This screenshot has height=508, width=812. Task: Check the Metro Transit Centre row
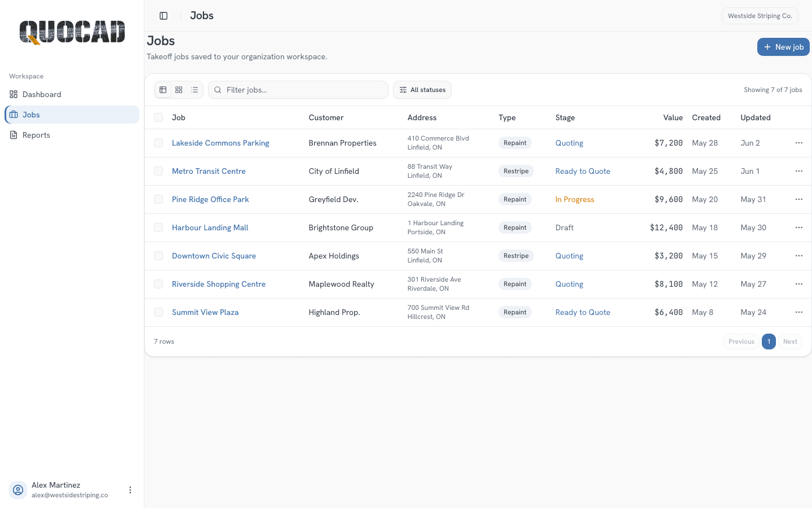[x=158, y=171]
